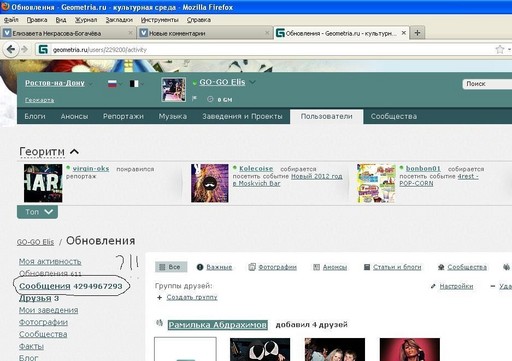Close the Новые комментарии tab
The image size is (512, 361).
click(x=267, y=33)
